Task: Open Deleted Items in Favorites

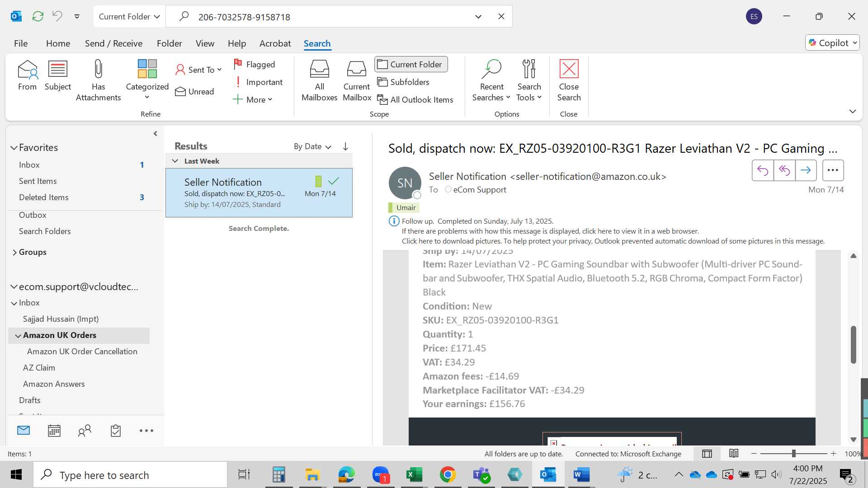Action: coord(44,197)
